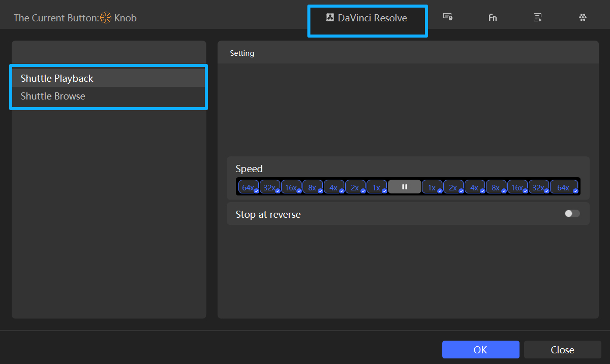Set the speed selector to 4x forward

point(474,186)
